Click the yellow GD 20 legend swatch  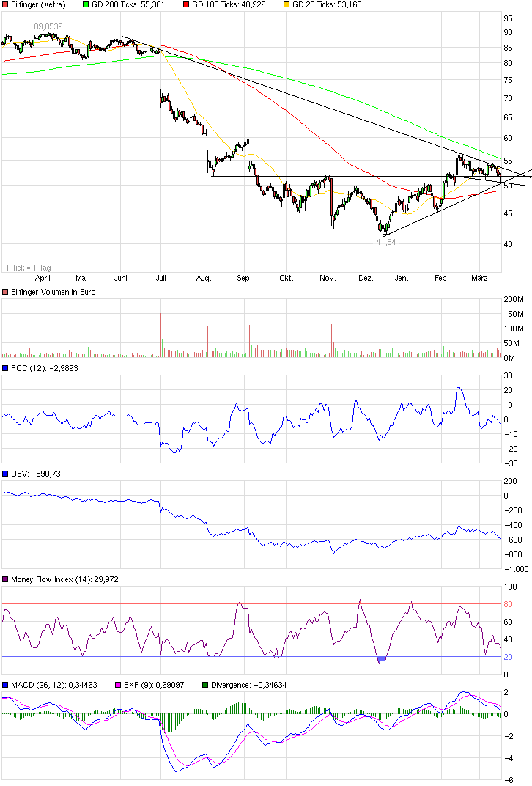(287, 4)
